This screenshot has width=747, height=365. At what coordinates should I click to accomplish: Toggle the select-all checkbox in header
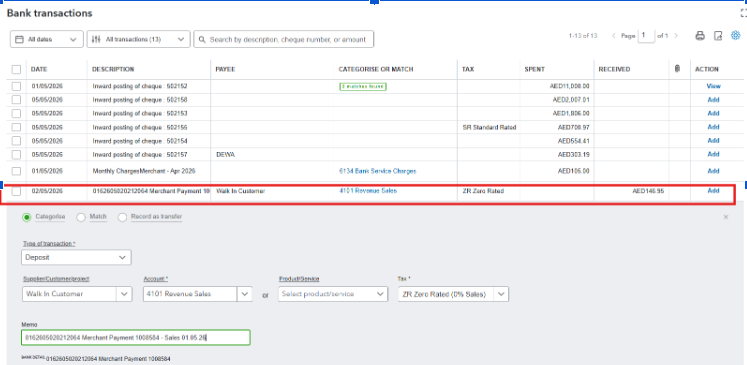[x=17, y=70]
